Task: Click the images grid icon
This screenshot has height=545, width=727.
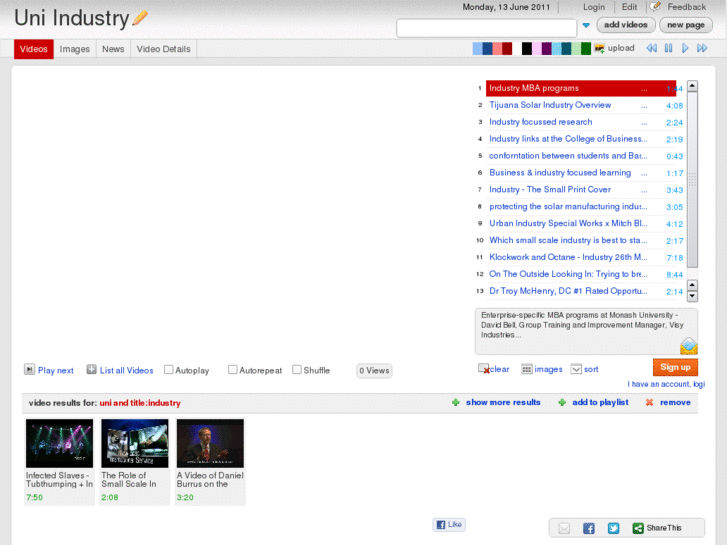Action: pyautogui.click(x=527, y=369)
